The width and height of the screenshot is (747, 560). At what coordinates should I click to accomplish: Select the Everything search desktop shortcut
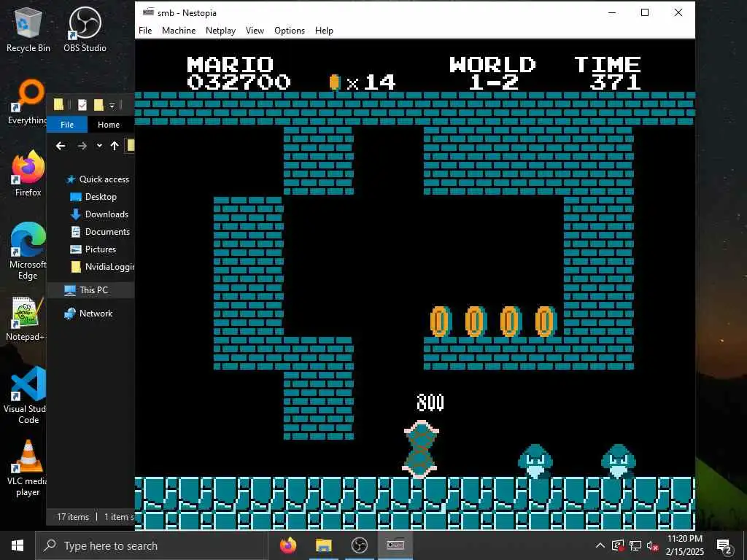28,102
